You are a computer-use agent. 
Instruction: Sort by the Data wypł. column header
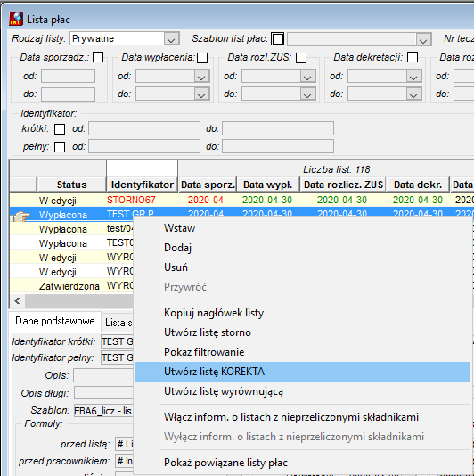(268, 185)
